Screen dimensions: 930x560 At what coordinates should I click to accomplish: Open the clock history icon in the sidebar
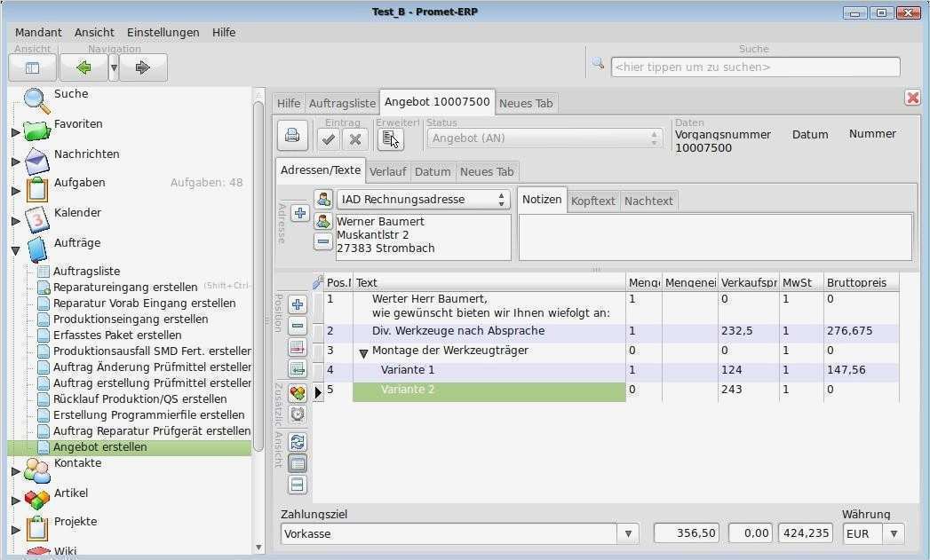298,414
